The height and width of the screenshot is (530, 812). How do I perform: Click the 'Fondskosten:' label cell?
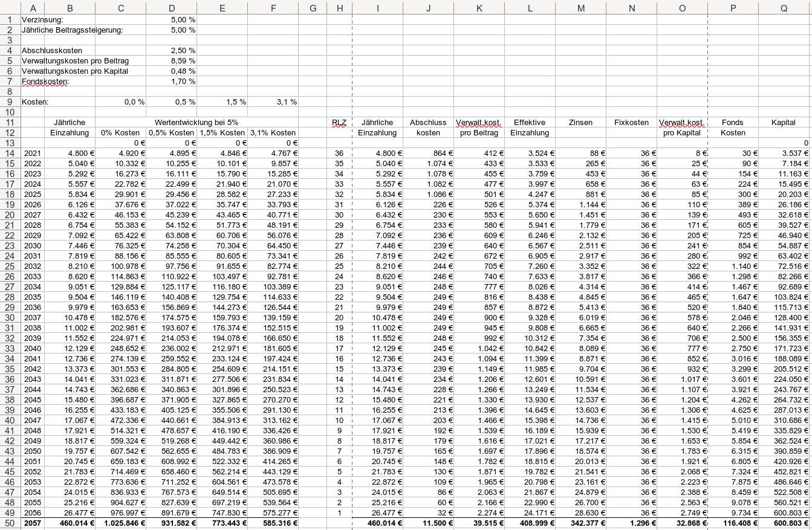pos(45,81)
